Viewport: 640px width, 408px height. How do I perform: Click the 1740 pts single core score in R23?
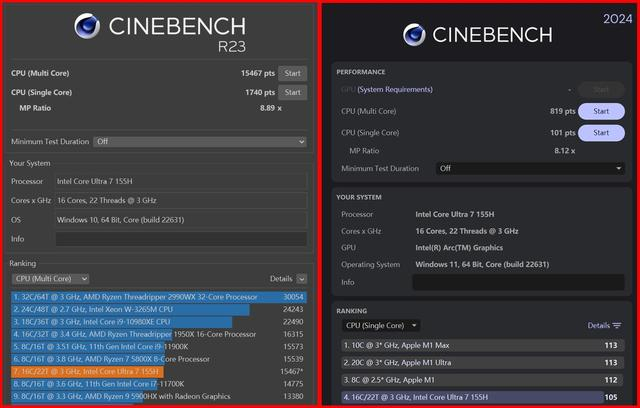tap(260, 92)
